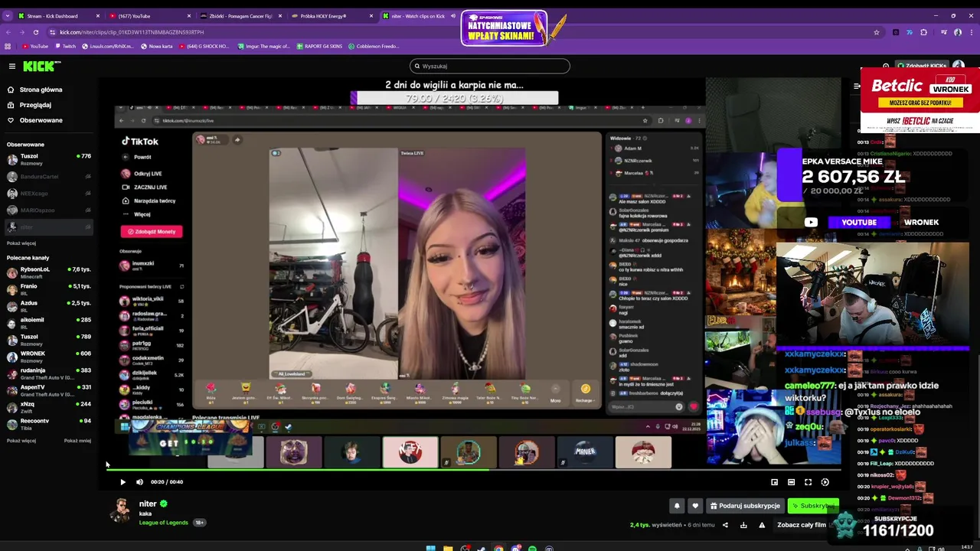Viewport: 980px width, 551px height.
Task: Open Chrome from the taskbar
Action: pos(498,548)
